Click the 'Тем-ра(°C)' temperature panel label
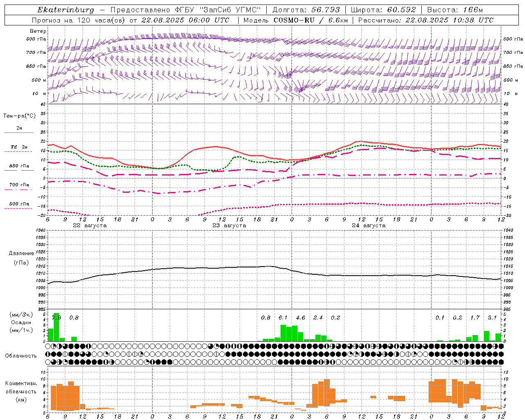 click(x=19, y=116)
